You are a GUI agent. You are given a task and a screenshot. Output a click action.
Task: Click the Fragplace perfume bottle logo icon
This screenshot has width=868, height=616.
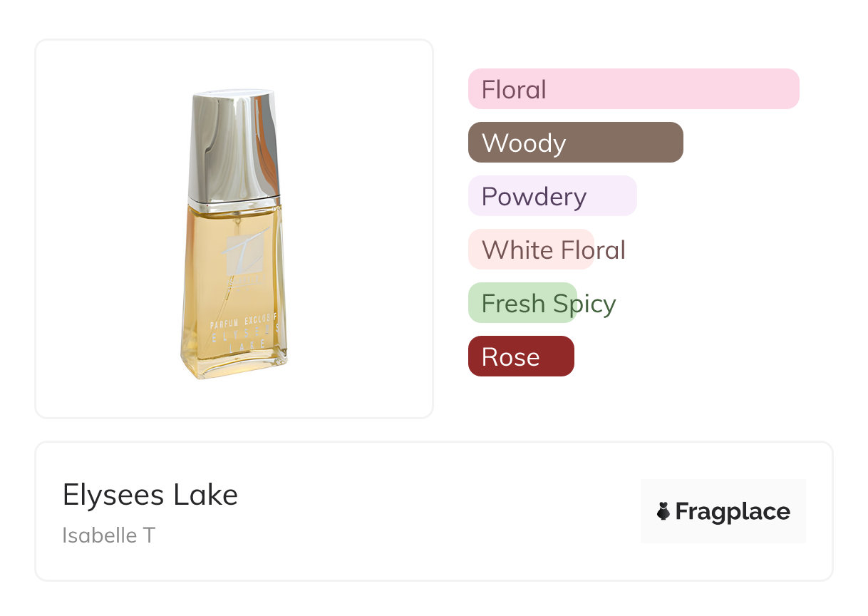(663, 511)
